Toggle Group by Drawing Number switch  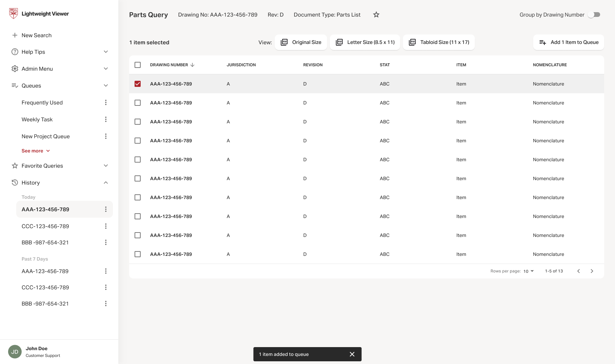tap(594, 15)
